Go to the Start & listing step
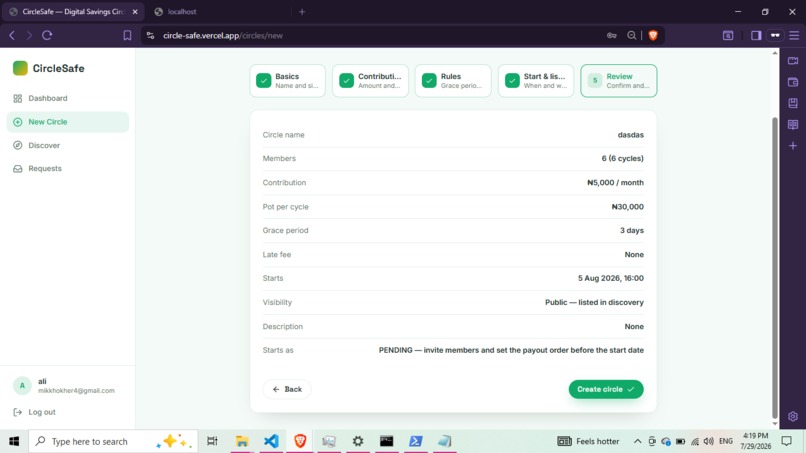Viewport: 806px width, 453px height. 536,81
